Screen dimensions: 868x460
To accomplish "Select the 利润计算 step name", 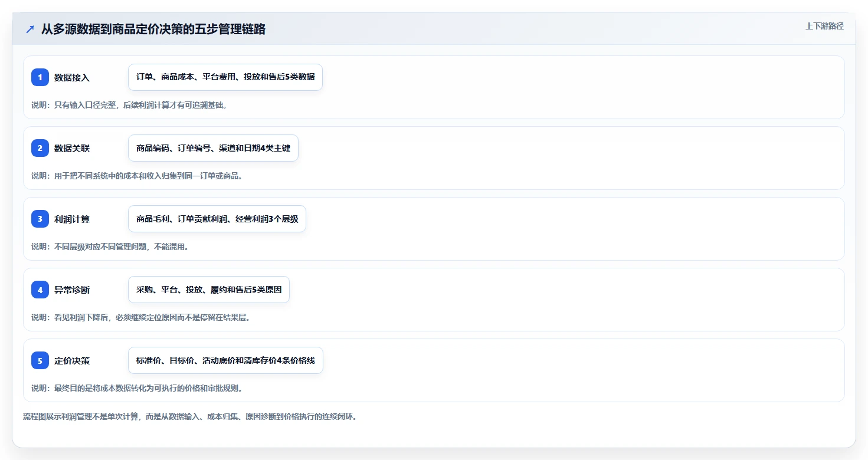I will click(x=72, y=219).
